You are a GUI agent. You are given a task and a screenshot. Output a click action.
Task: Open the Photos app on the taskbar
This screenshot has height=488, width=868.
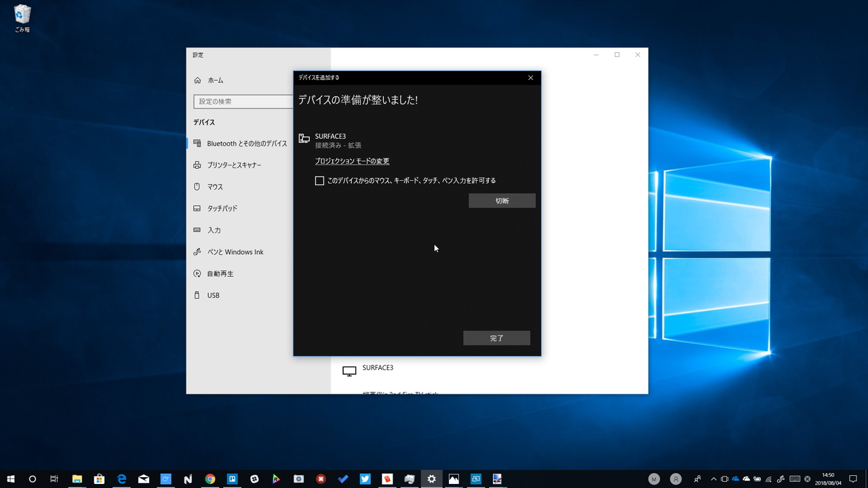[x=454, y=479]
